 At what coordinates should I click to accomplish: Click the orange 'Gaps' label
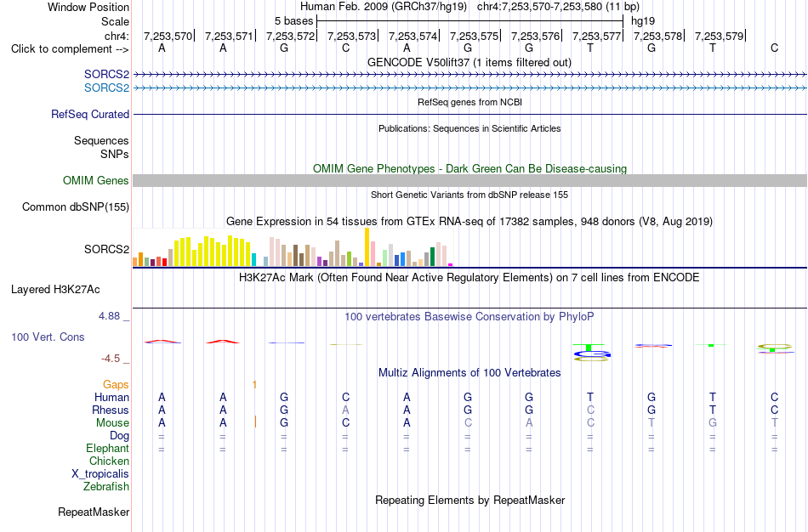[116, 385]
